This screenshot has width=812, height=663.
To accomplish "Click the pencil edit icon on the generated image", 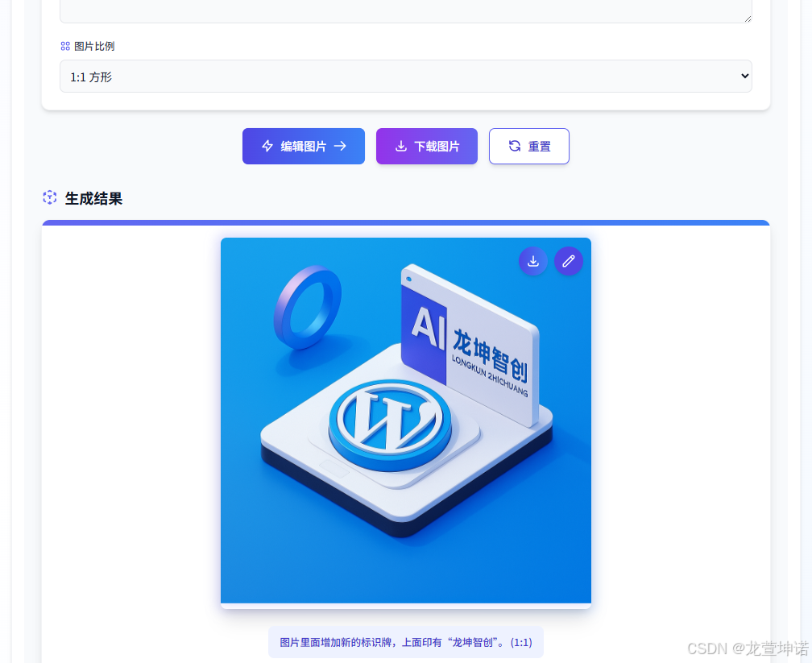I will [569, 261].
